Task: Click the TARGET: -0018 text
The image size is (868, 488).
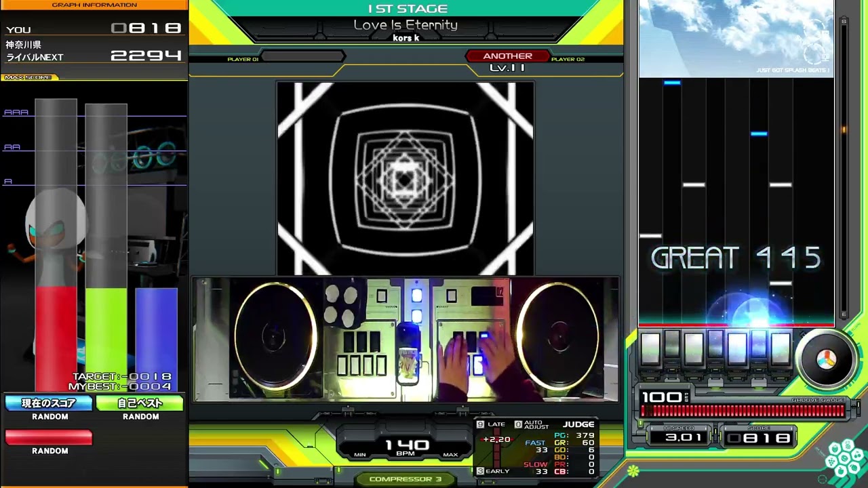Action: click(121, 377)
